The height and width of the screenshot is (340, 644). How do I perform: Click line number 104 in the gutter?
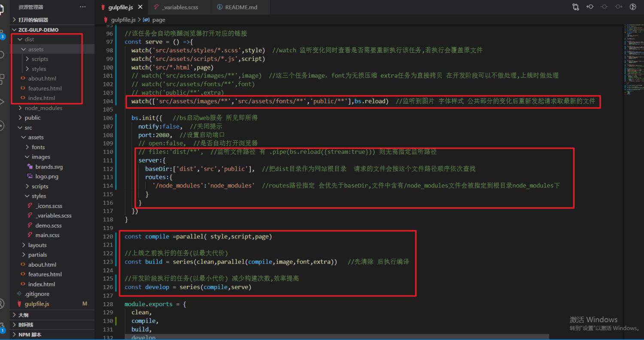coord(109,101)
